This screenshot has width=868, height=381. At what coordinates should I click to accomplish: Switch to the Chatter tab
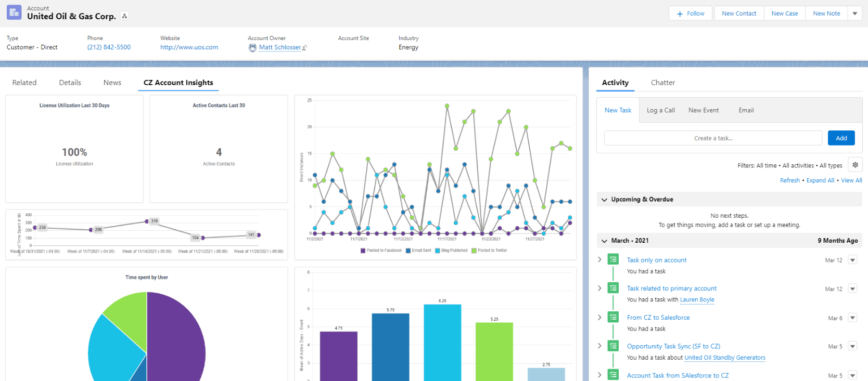[662, 83]
